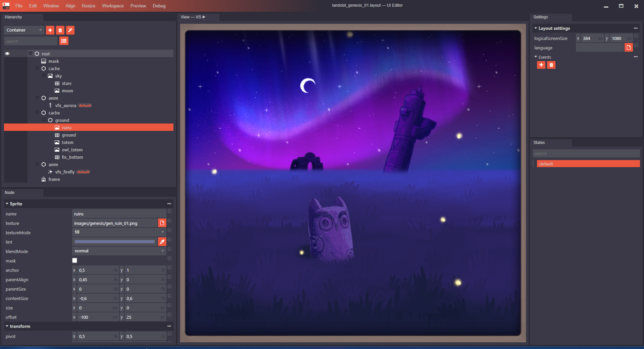Image resolution: width=644 pixels, height=349 pixels.
Task: Add a new event with the plus icon
Action: coord(541,65)
